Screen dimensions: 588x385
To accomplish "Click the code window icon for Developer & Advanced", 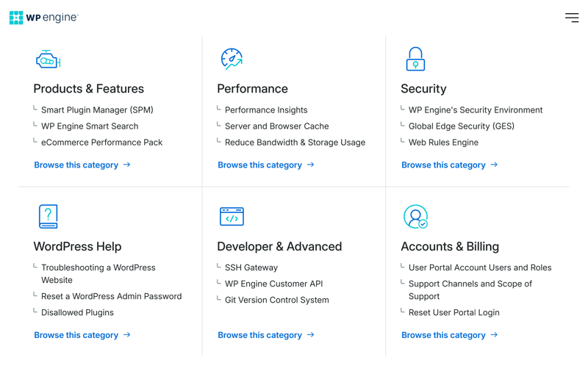I will tap(232, 216).
